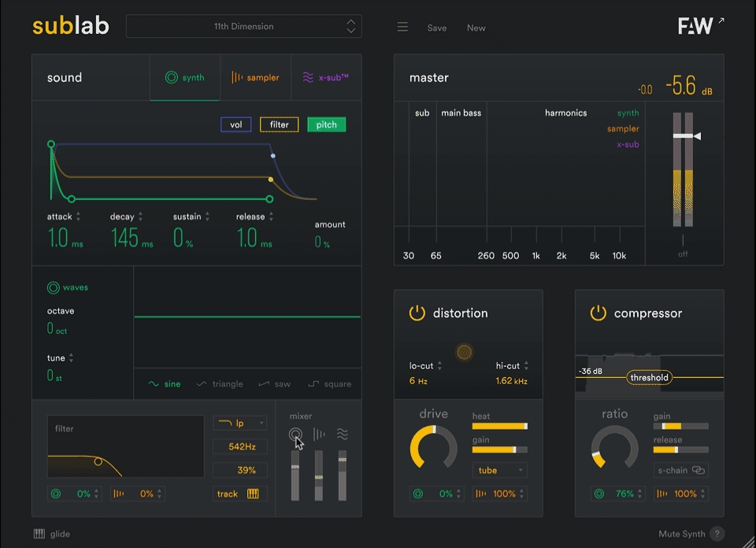756x548 pixels.
Task: Select the filter envelope button
Action: 279,125
